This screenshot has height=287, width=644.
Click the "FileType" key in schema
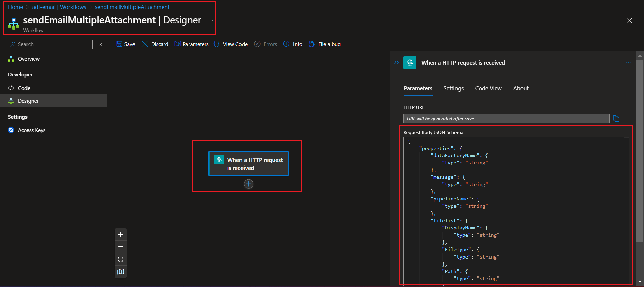click(x=457, y=249)
